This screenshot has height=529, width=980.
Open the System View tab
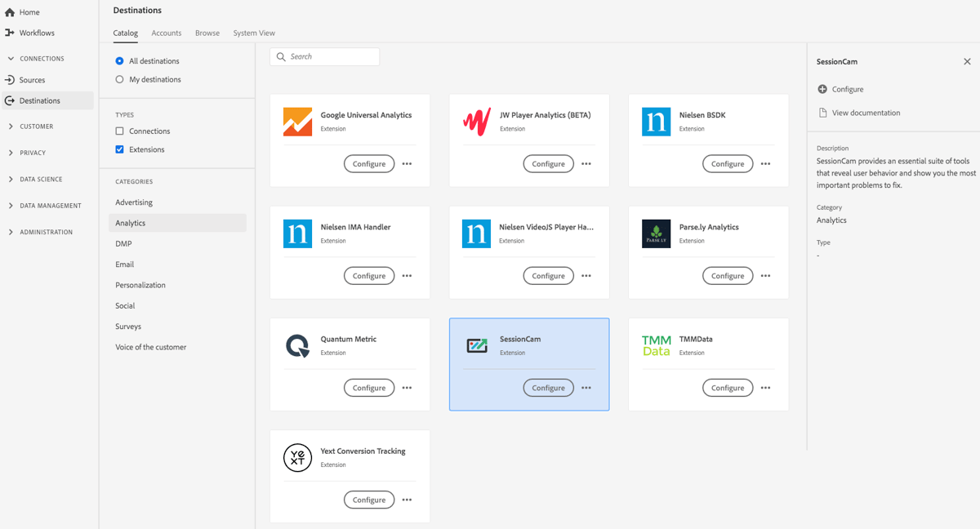pyautogui.click(x=253, y=33)
